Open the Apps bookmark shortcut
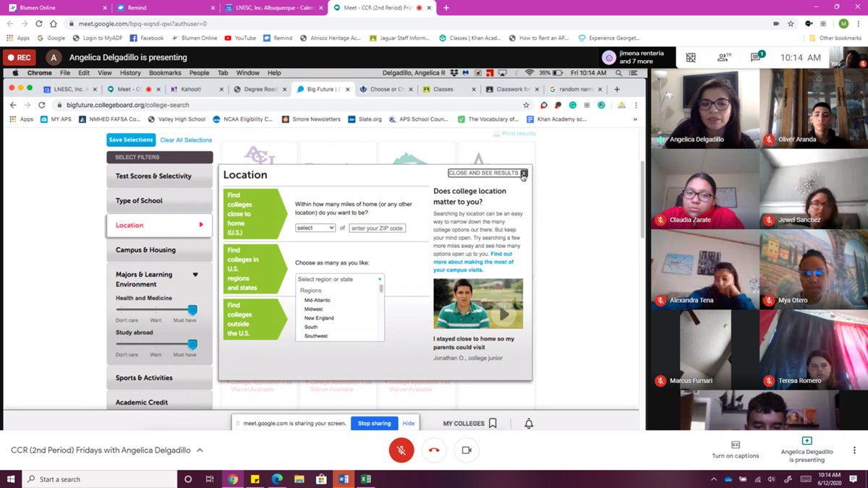This screenshot has width=868, height=488. pos(18,38)
